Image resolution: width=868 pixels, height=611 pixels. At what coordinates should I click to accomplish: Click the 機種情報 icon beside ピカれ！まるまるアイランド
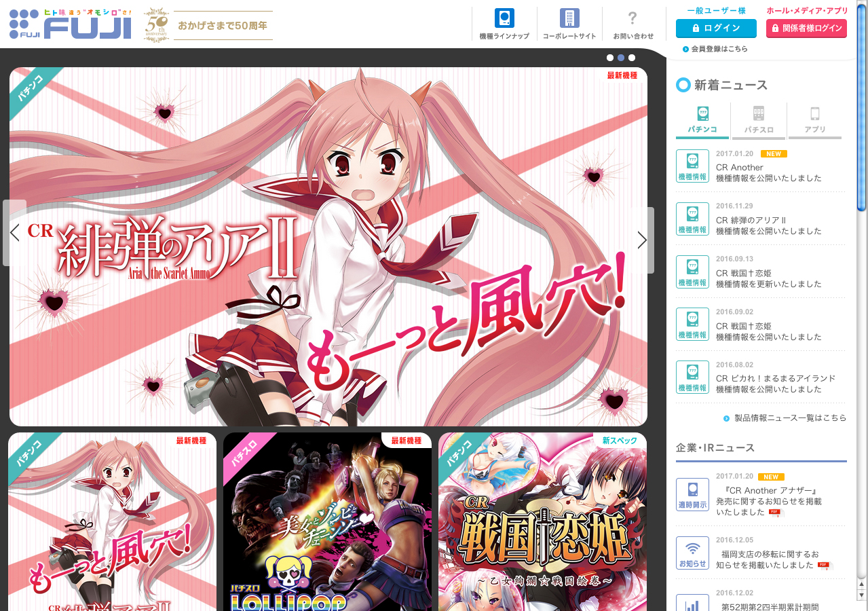tap(692, 377)
